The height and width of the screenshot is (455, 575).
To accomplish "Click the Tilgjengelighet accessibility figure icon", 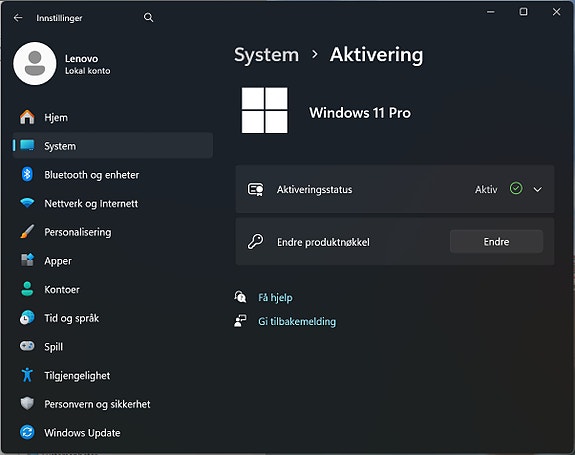I will tap(27, 375).
